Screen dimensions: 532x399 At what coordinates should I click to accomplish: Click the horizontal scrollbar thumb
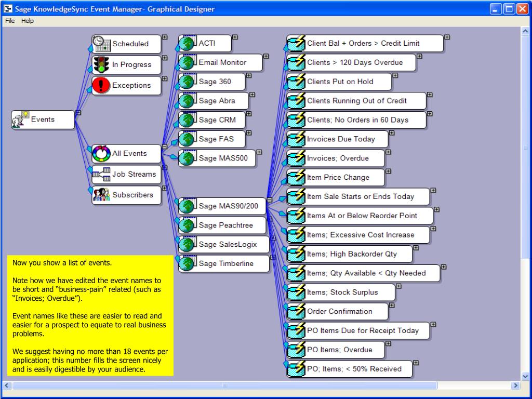[x=224, y=385]
